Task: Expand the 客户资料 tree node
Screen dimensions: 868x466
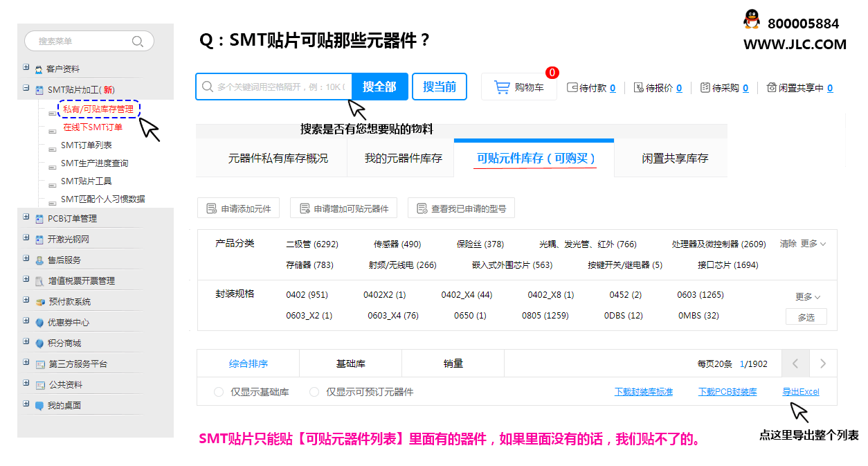Action: (x=26, y=68)
